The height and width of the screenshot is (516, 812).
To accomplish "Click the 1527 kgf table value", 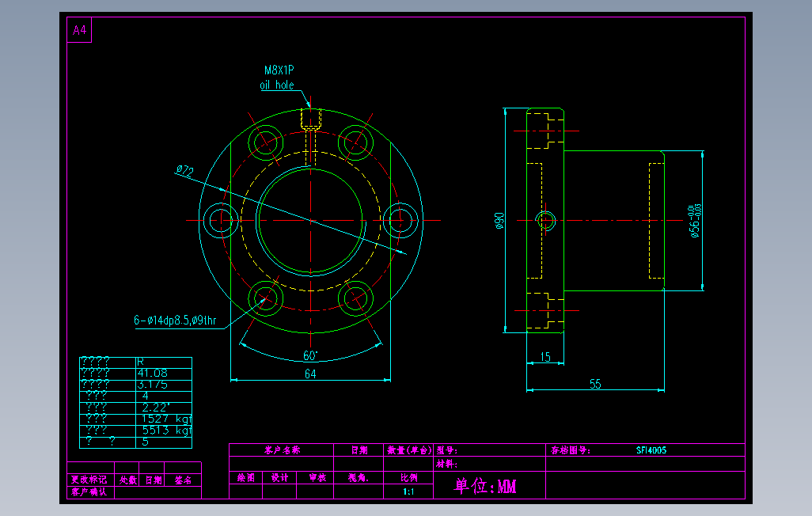I will pyautogui.click(x=166, y=419).
